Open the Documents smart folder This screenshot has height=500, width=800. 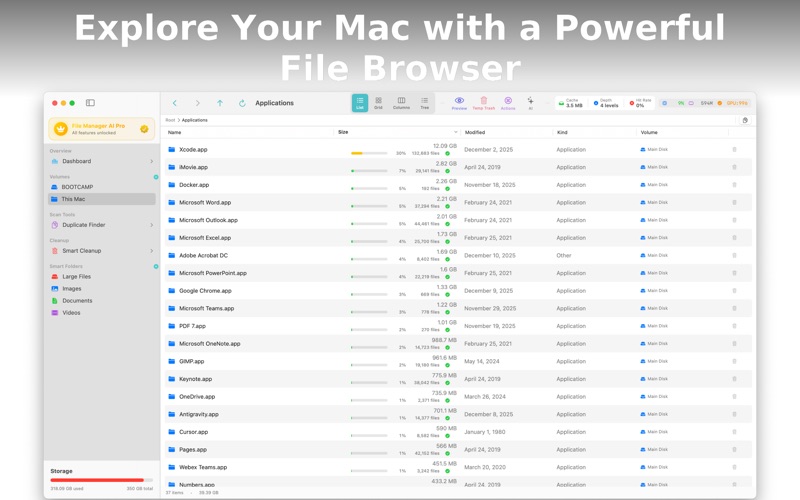tap(102, 301)
